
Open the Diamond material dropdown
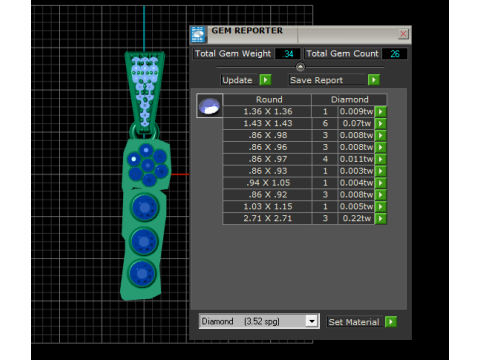[312, 321]
